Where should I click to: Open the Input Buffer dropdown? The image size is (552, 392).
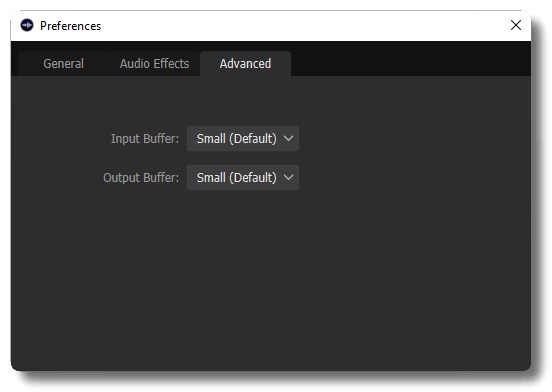tap(243, 139)
